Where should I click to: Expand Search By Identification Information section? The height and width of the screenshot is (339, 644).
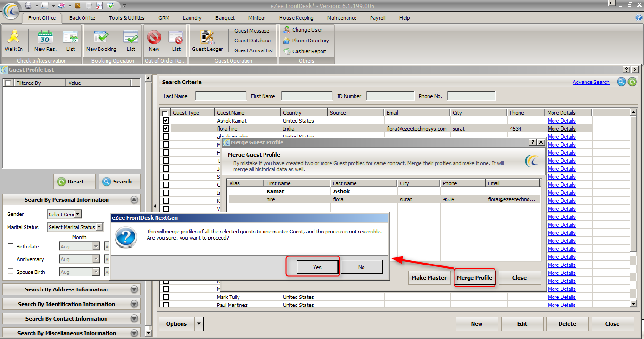coord(134,304)
